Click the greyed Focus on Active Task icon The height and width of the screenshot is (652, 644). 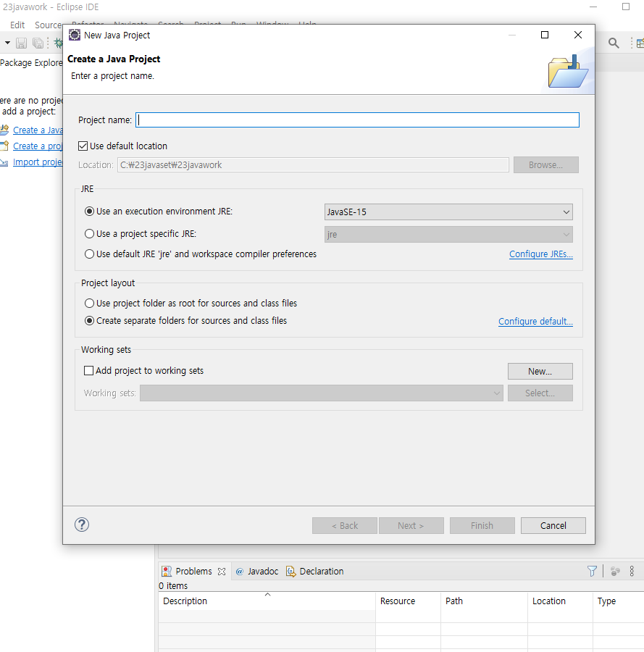[x=615, y=572]
